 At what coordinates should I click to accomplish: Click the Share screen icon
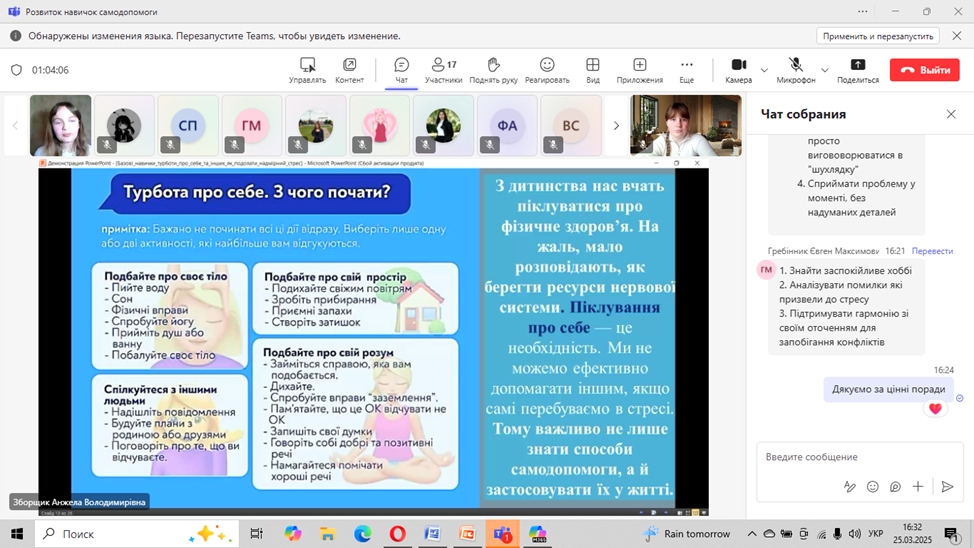pyautogui.click(x=857, y=66)
